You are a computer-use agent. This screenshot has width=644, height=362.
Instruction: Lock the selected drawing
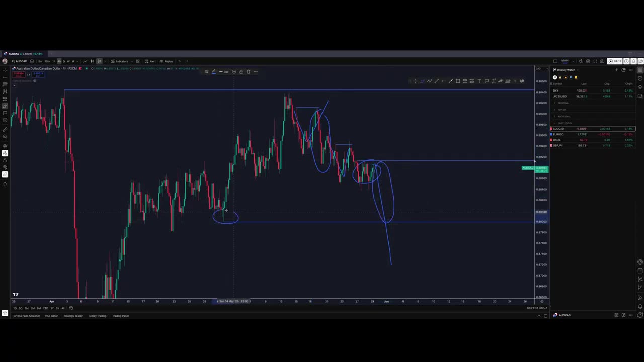[241, 72]
